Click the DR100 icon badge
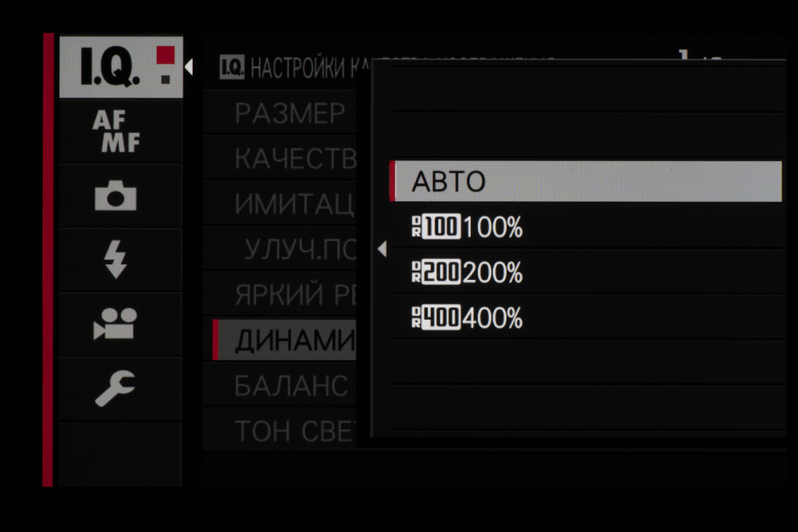 434,228
